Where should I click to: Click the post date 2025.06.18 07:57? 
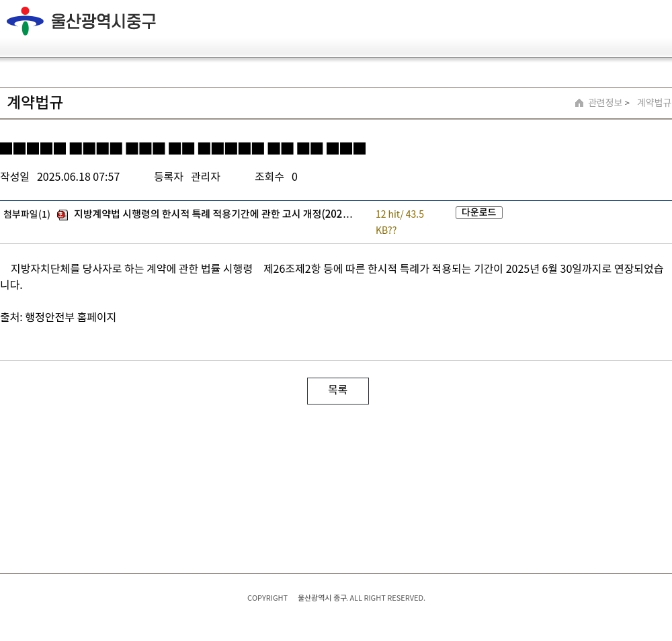(78, 177)
